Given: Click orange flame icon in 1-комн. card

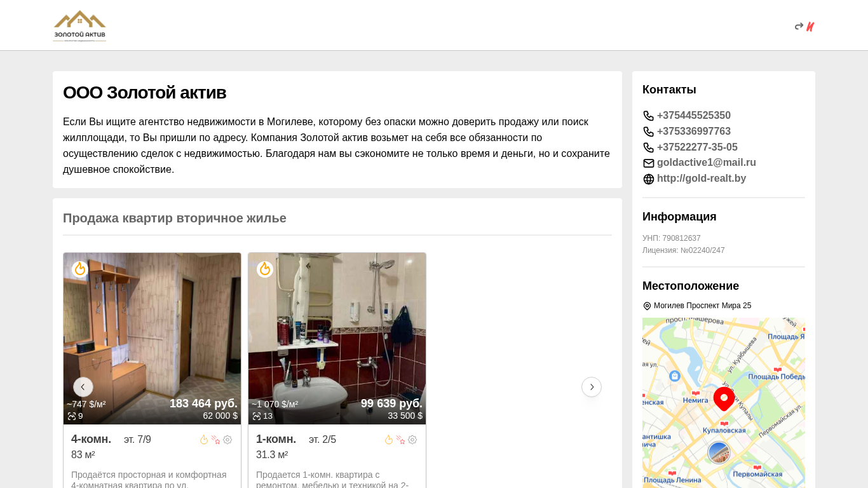Looking at the screenshot, I should point(389,440).
